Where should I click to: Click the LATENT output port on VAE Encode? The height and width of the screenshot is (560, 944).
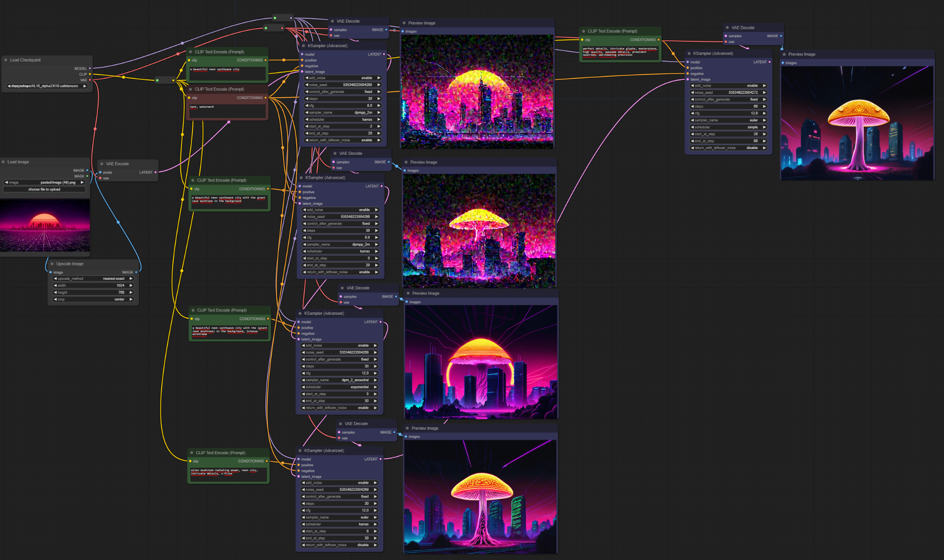(155, 172)
